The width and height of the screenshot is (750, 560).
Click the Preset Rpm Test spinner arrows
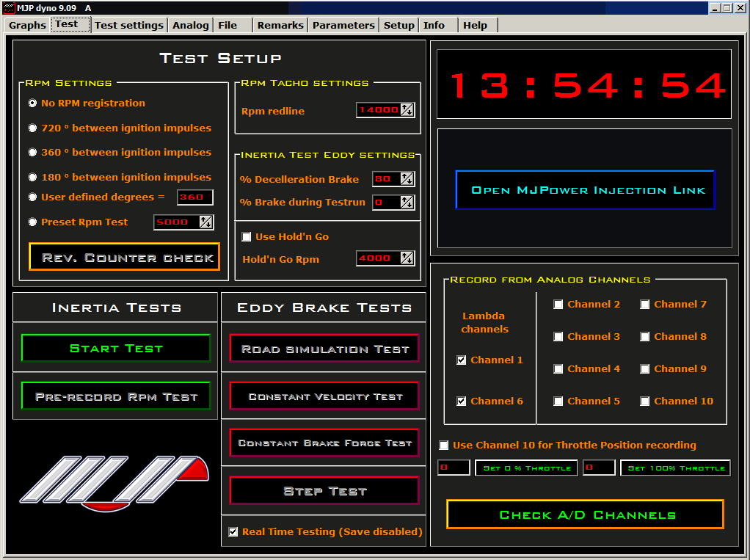206,222
